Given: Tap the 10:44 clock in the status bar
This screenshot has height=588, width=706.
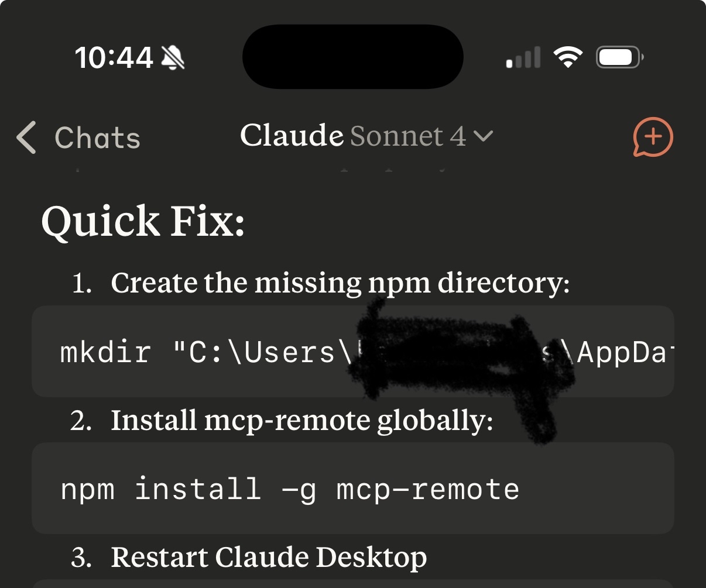Looking at the screenshot, I should pos(114,57).
